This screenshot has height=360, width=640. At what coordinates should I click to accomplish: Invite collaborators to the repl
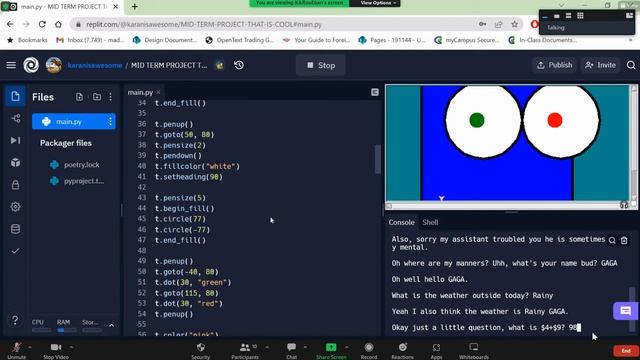[x=600, y=65]
